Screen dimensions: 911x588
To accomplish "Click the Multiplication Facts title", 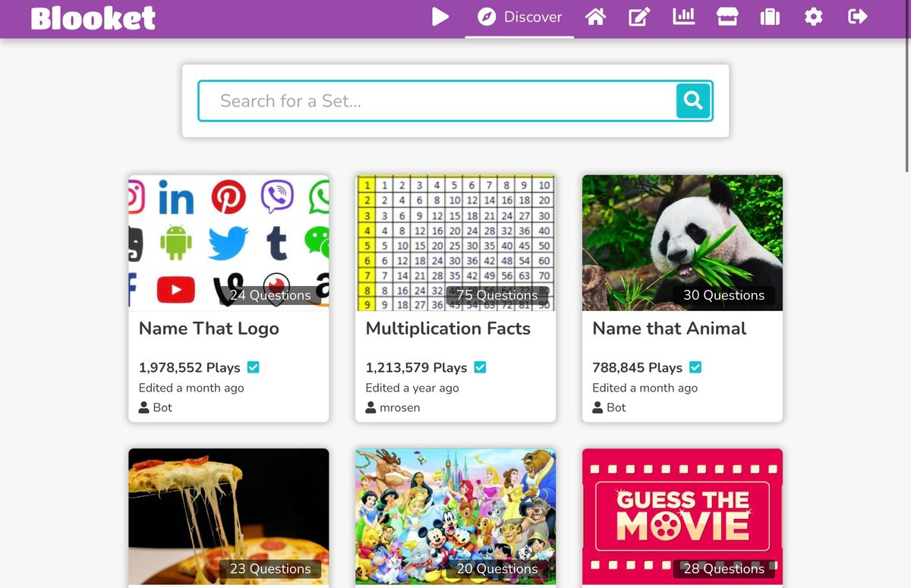I will (x=448, y=329).
